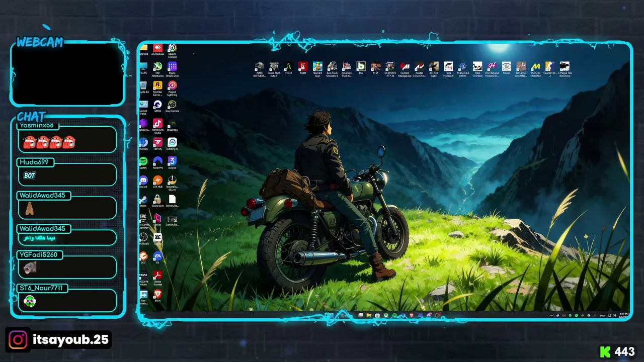Select the EA SPORTS FC 26 icon
Screen dimensions: 644x362
coord(390,69)
